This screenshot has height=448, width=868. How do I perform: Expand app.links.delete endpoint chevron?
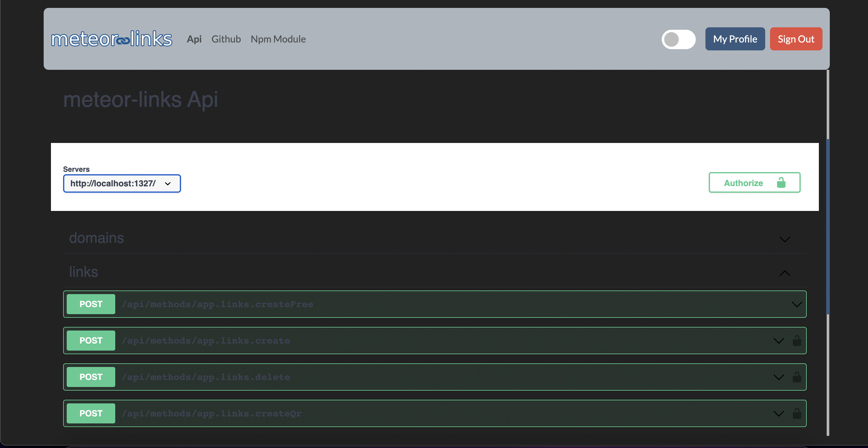(778, 377)
